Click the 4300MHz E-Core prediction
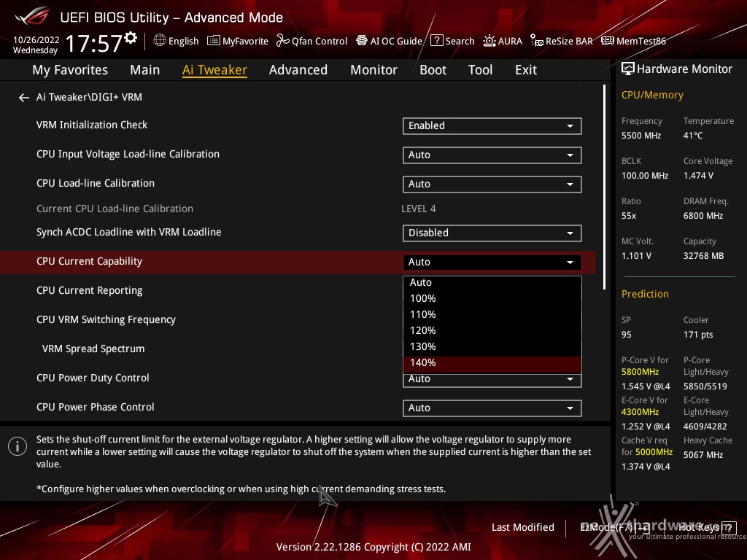This screenshot has width=747, height=560. 640,412
